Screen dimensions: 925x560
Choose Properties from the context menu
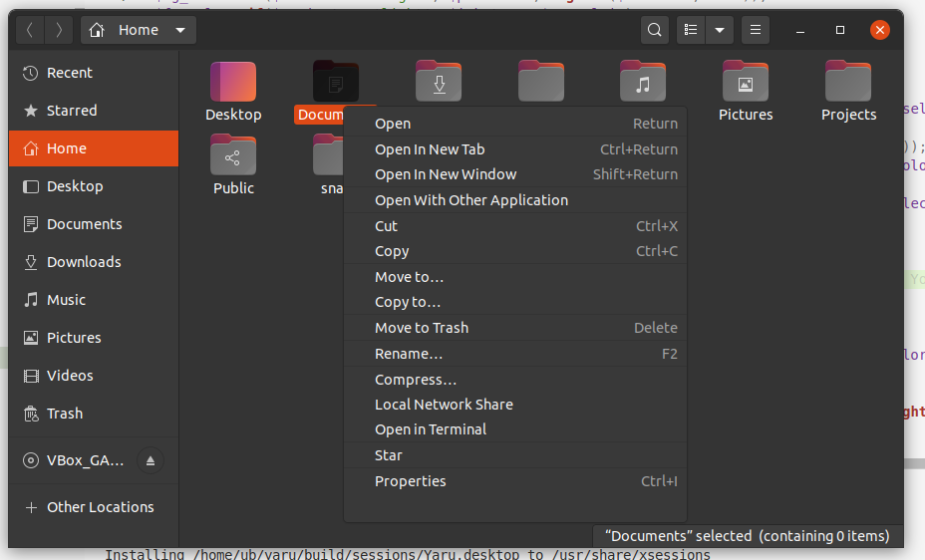[515, 481]
